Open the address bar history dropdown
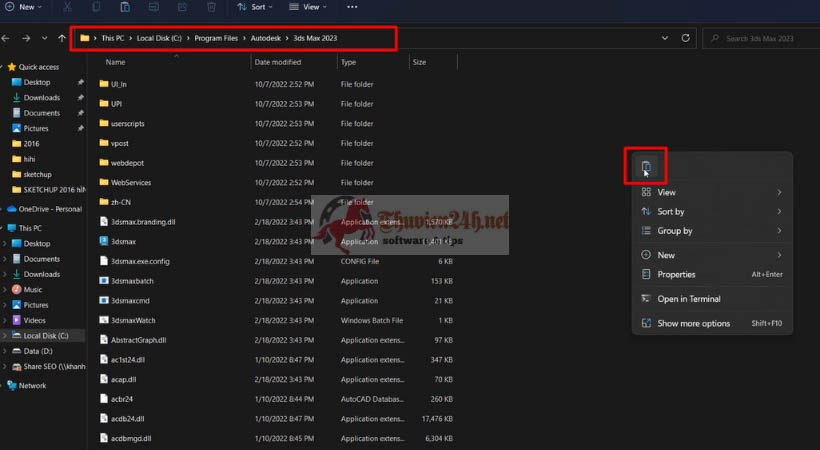The width and height of the screenshot is (820, 450). point(665,38)
